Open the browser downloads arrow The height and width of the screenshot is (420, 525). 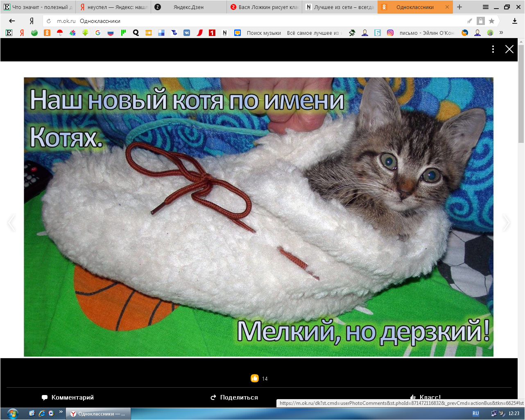pyautogui.click(x=515, y=21)
